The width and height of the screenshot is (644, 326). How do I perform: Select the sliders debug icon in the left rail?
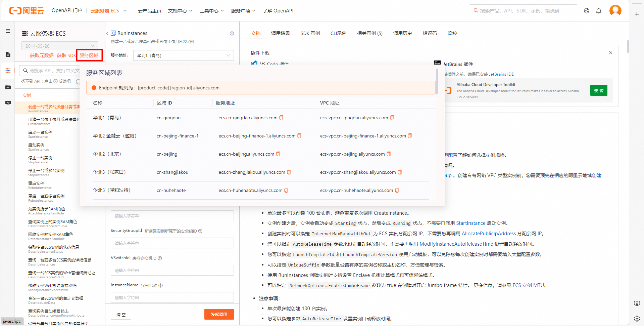[8, 71]
